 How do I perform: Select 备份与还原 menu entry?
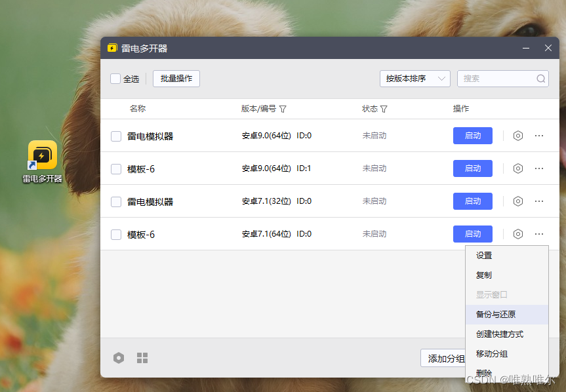[x=507, y=315]
